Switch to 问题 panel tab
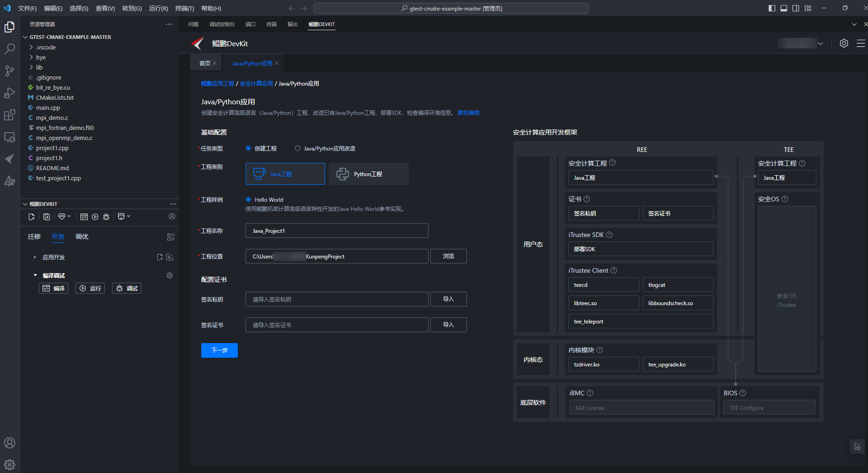Screen dimensions: 868x473 pyautogui.click(x=193, y=24)
